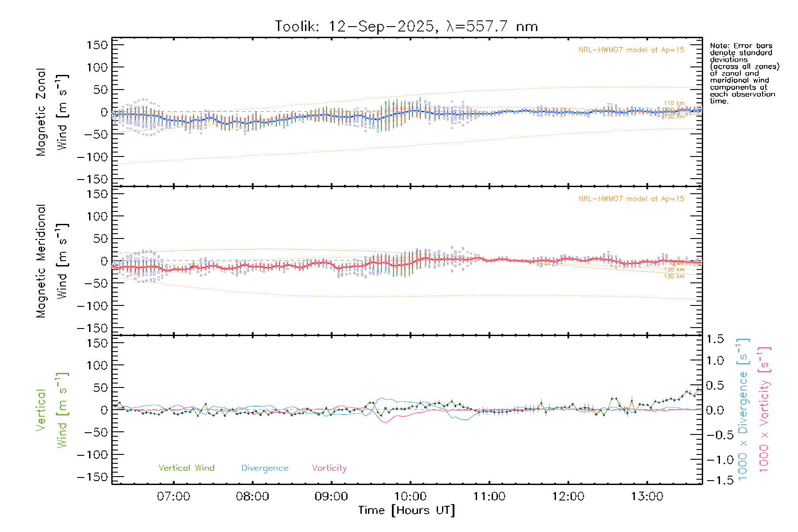
Task: Click the green Vertical Wind y-axis title
Action: pos(52,410)
